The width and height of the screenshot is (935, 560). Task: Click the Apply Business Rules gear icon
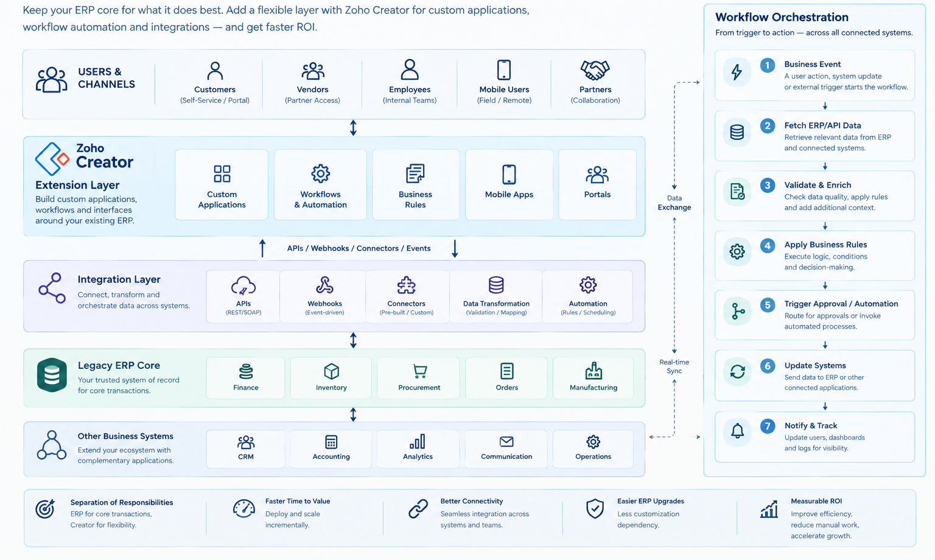737,251
